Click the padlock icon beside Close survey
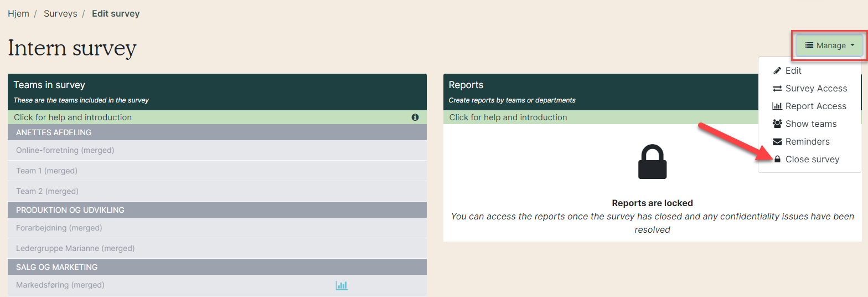Viewport: 868px width, 297px height. [x=777, y=160]
